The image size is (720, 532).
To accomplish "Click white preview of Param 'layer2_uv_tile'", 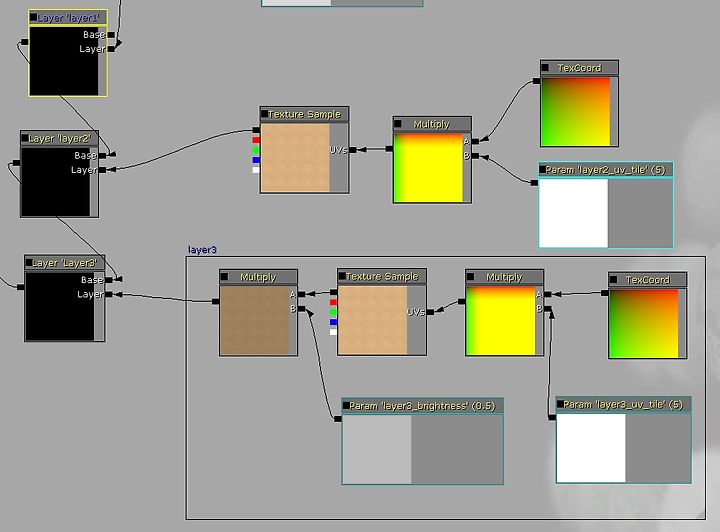I will (x=574, y=213).
